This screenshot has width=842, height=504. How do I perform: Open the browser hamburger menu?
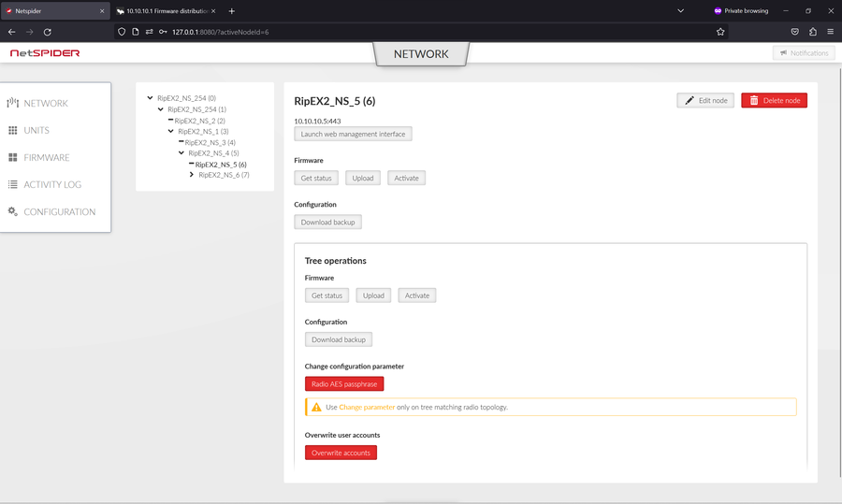coord(830,32)
